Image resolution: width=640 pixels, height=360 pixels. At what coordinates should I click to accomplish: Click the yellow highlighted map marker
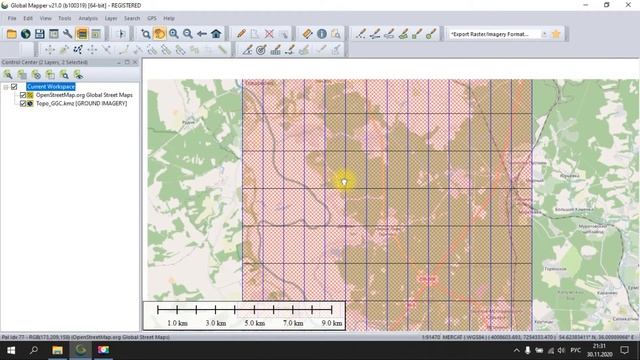point(344,181)
